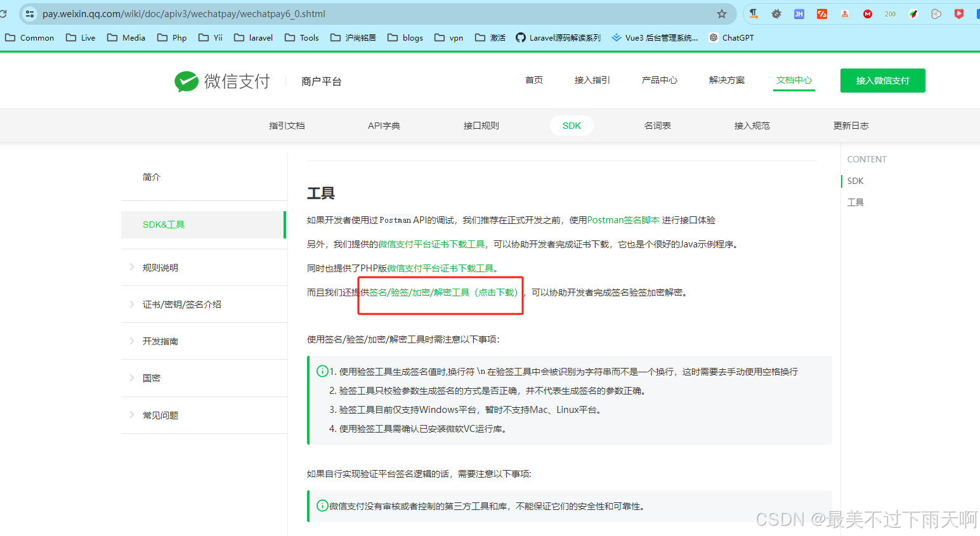The width and height of the screenshot is (980, 536).
Task: Open the Postman签名脚本 link
Action: click(x=624, y=220)
